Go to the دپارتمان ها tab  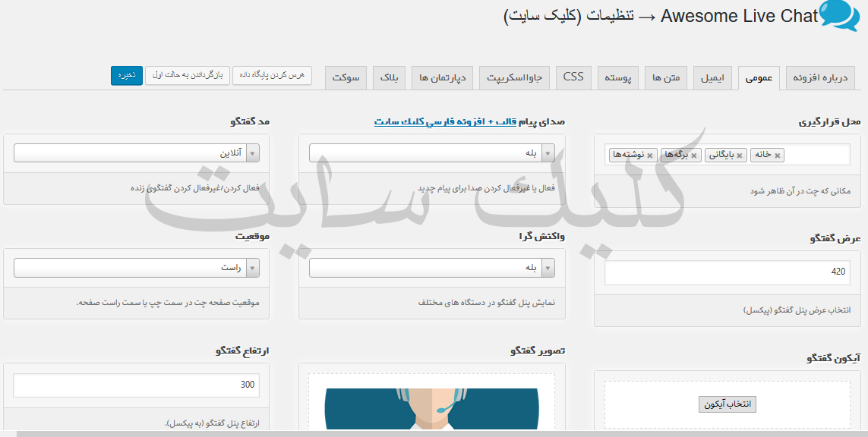click(x=443, y=78)
